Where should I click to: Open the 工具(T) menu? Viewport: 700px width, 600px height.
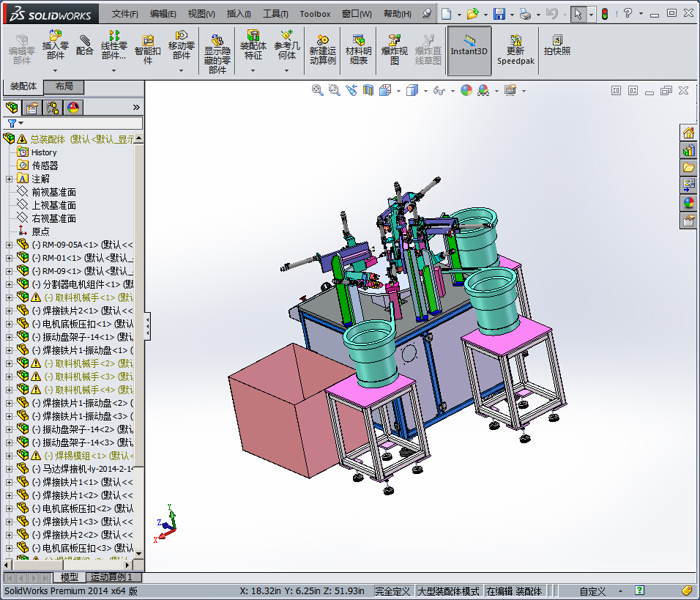(275, 14)
